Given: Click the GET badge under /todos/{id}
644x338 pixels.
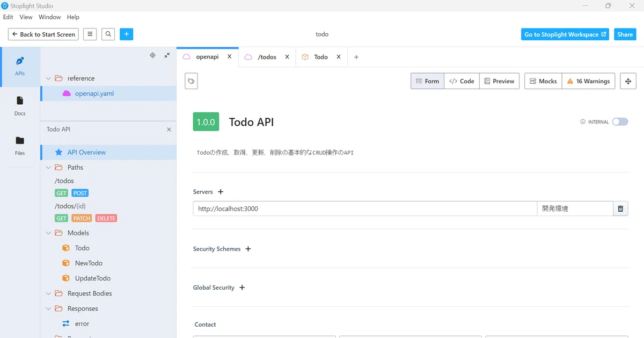Looking at the screenshot, I should pyautogui.click(x=62, y=218).
